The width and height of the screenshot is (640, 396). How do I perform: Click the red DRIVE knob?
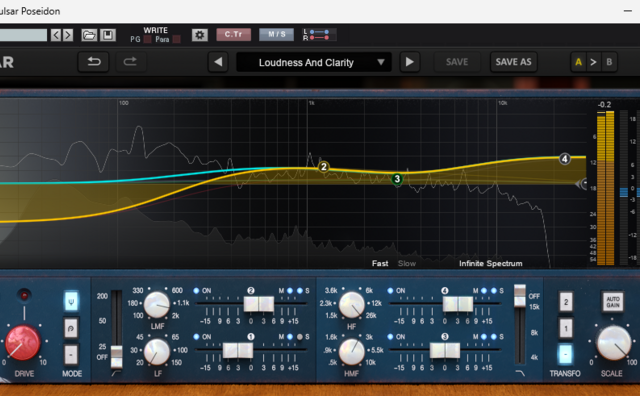click(x=22, y=343)
